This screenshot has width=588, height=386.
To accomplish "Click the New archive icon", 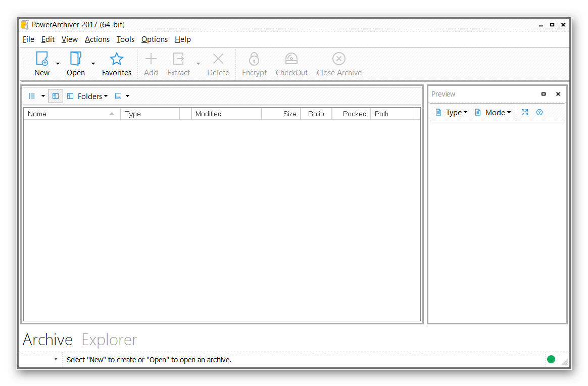I will click(x=42, y=59).
